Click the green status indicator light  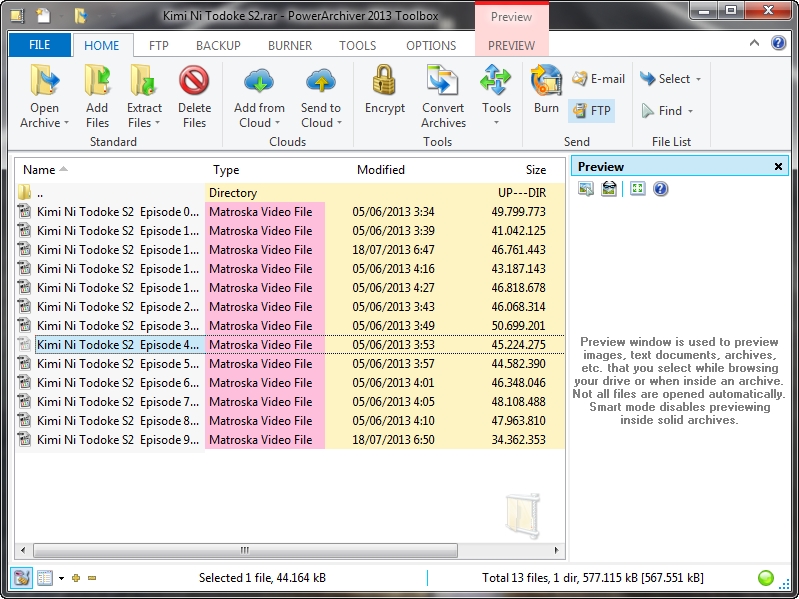[766, 578]
